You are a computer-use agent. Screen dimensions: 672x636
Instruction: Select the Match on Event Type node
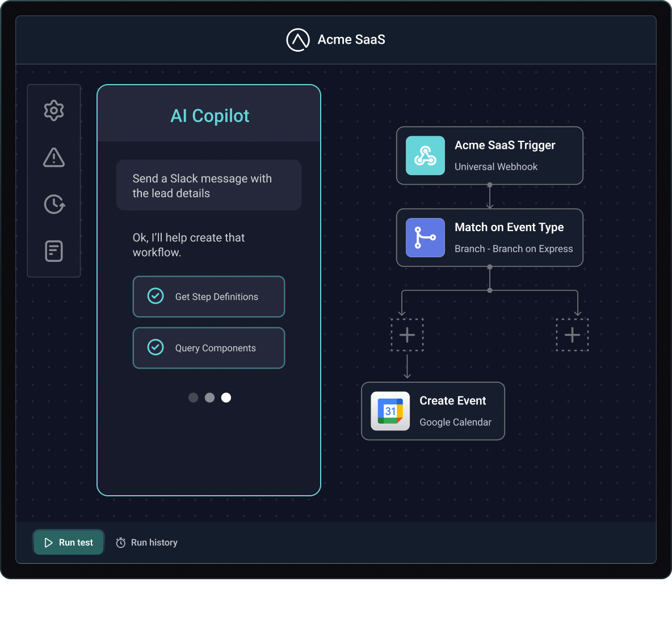(x=489, y=237)
